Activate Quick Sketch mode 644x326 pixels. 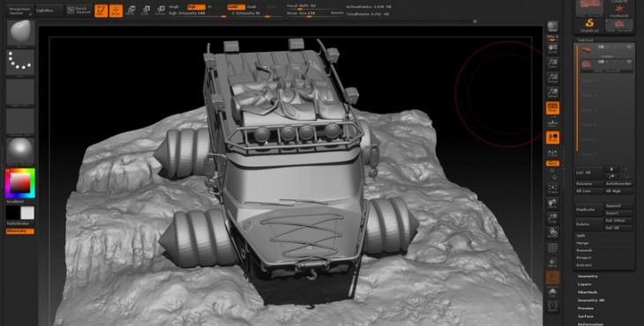click(79, 11)
